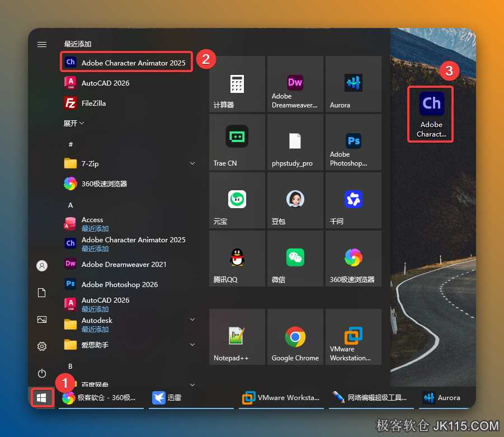Open the Adobe Dreamweaver tile
This screenshot has width=504, height=437.
pyautogui.click(x=295, y=84)
